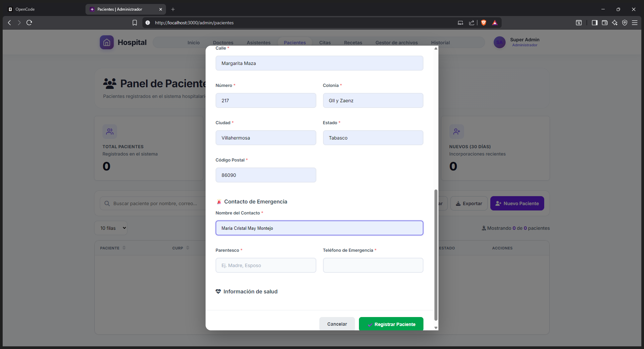Screen dimensions: 644x349
Task: Open the Gestor de archivos navigation tab
Action: click(397, 43)
